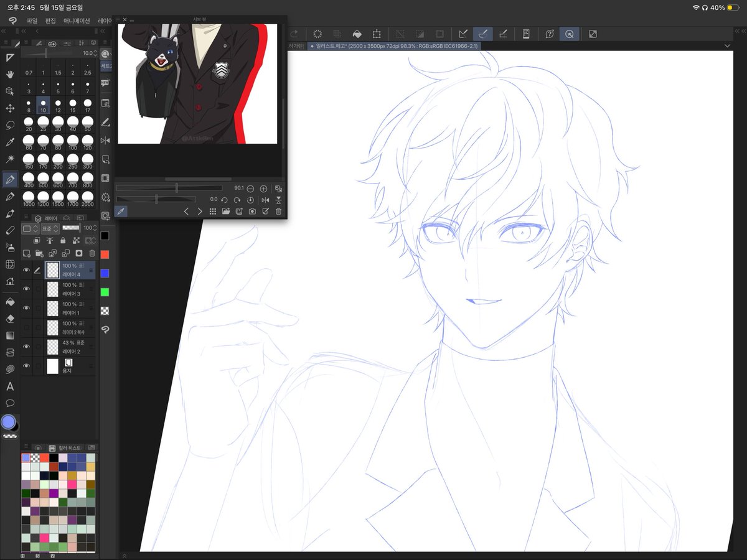This screenshot has height=560, width=747.
Task: Expand the bottom palette bar double chevron
Action: click(x=123, y=556)
